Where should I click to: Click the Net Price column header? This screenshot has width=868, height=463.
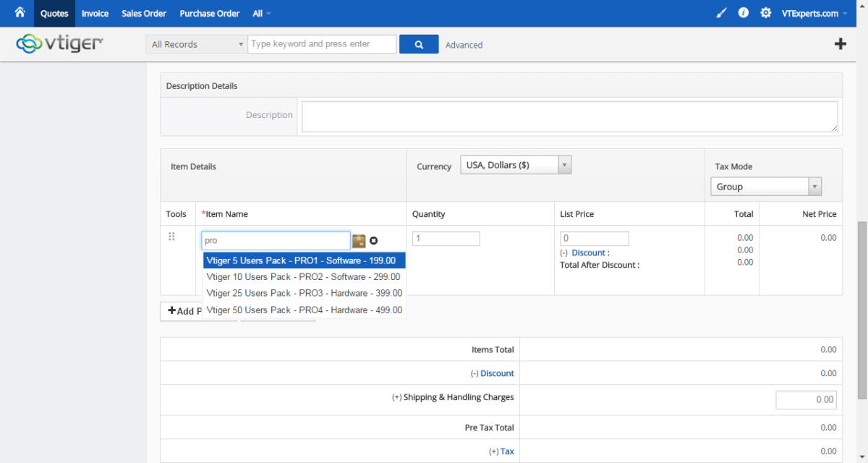click(820, 214)
